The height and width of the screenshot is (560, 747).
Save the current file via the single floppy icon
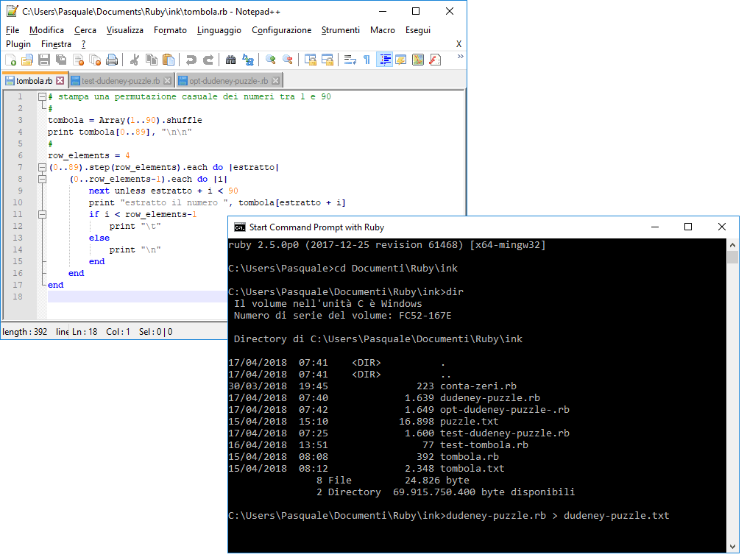click(44, 60)
